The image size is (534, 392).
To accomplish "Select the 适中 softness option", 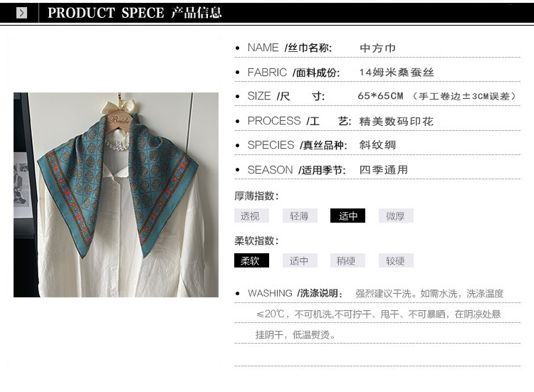I will pos(300,260).
